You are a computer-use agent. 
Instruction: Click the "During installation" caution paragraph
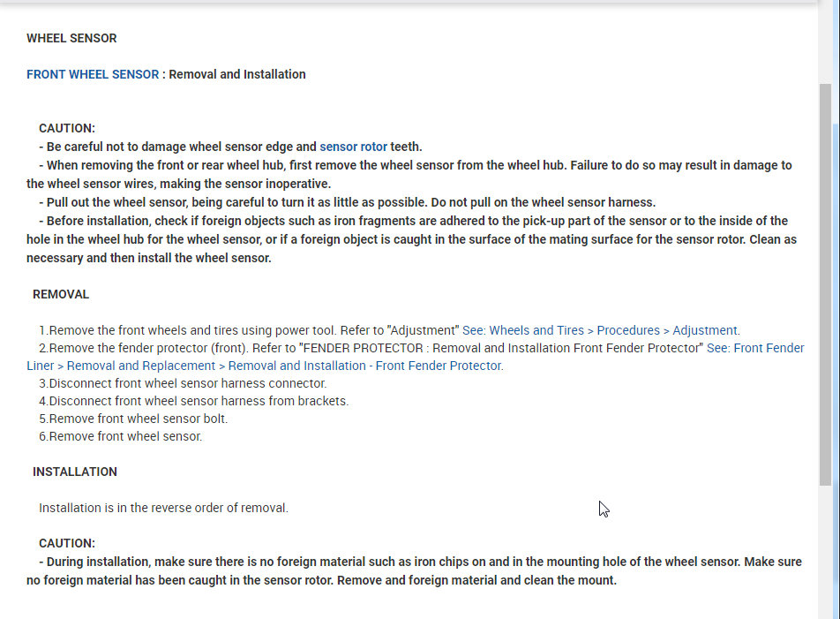[415, 570]
